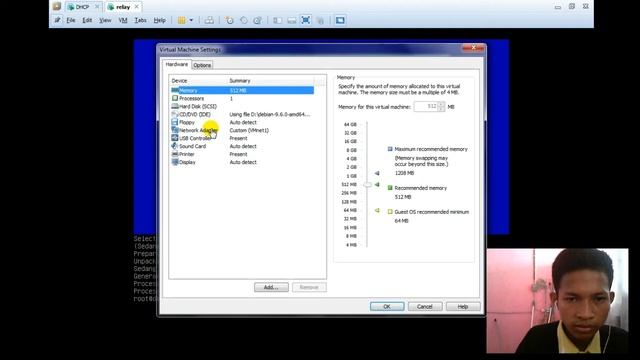Select the USB Controller device icon
This screenshot has height=360, width=640.
tap(175, 138)
